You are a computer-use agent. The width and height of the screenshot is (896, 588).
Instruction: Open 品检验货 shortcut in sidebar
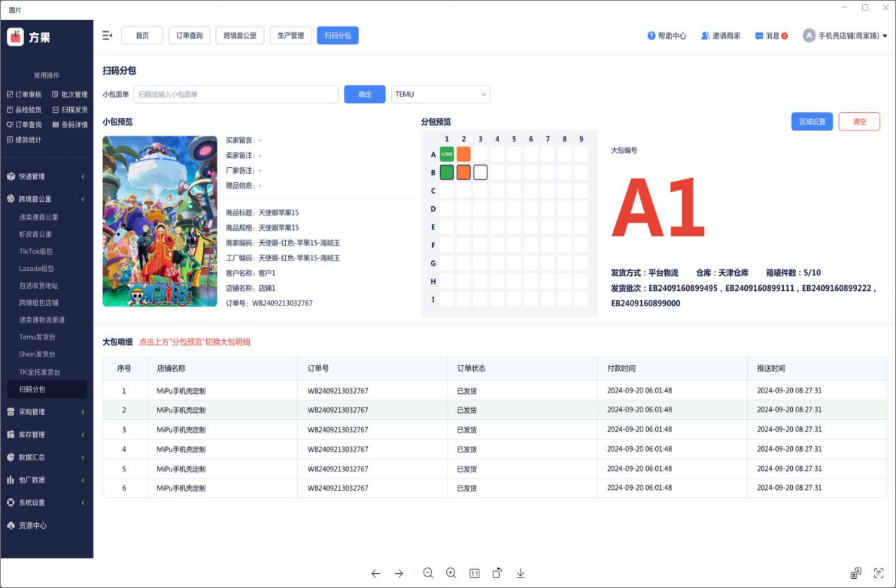click(24, 109)
